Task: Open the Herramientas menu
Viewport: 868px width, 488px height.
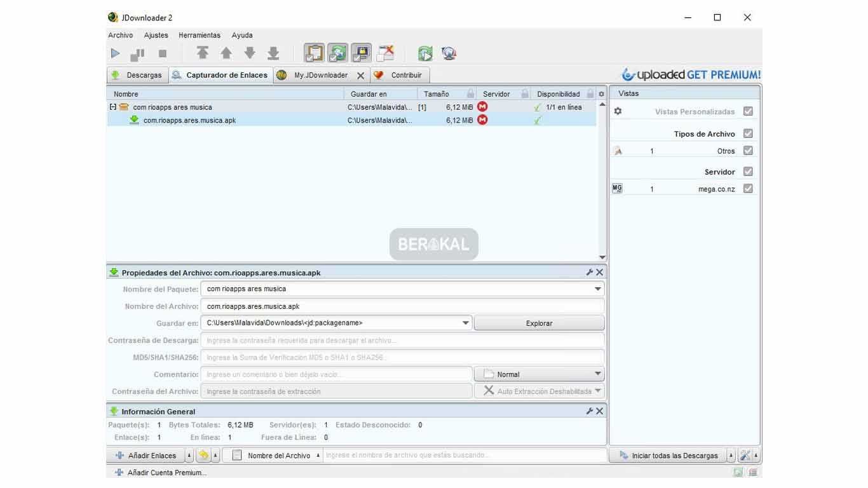Action: [199, 36]
